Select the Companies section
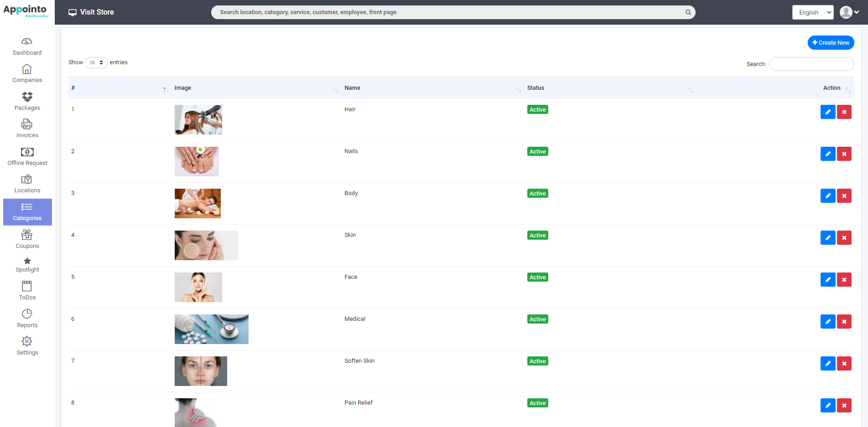 pyautogui.click(x=27, y=74)
